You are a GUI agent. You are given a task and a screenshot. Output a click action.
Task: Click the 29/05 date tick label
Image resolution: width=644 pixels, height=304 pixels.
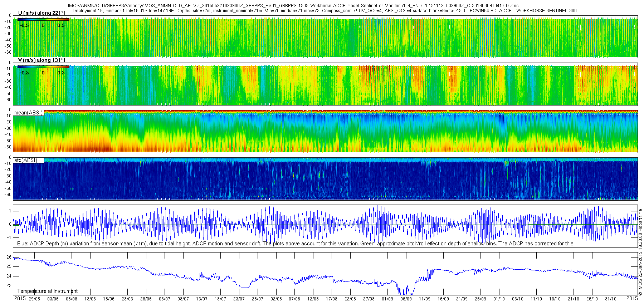click(34, 299)
